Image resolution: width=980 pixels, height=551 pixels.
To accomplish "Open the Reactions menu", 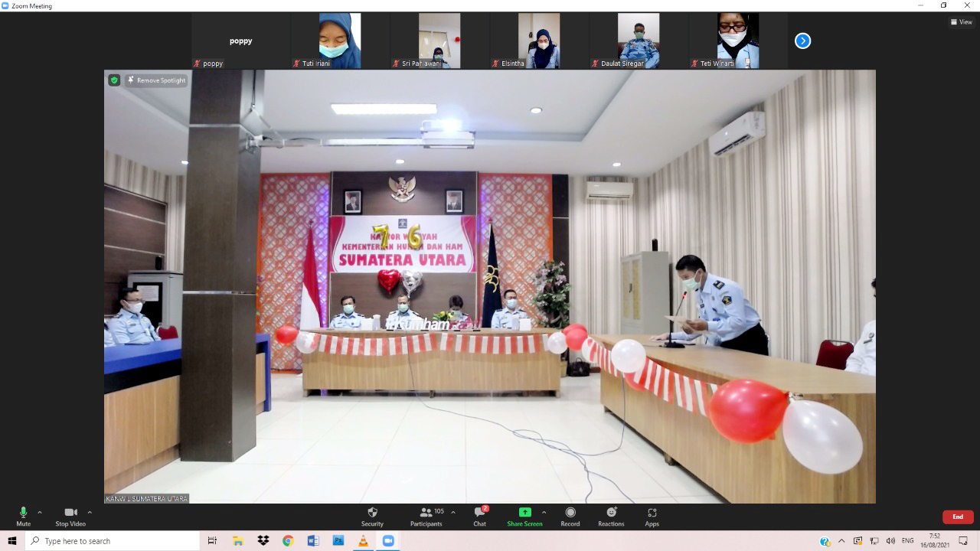I will tap(611, 517).
